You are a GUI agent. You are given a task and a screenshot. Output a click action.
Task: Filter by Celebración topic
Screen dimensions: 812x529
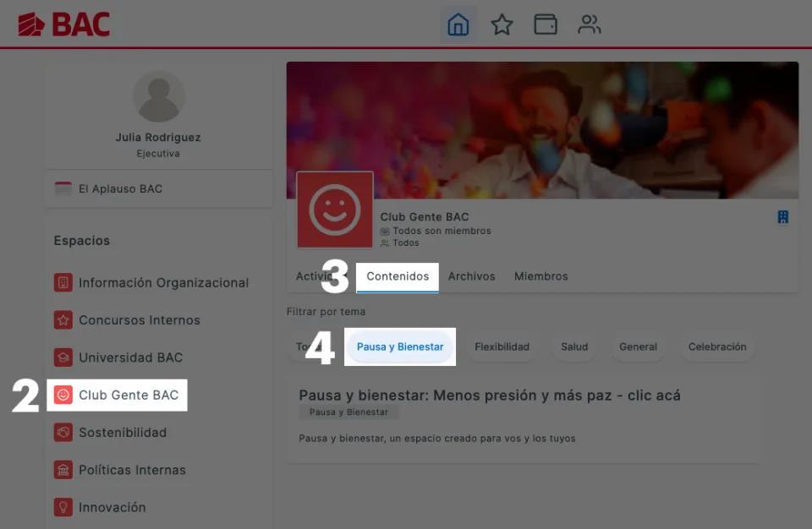[x=717, y=346]
